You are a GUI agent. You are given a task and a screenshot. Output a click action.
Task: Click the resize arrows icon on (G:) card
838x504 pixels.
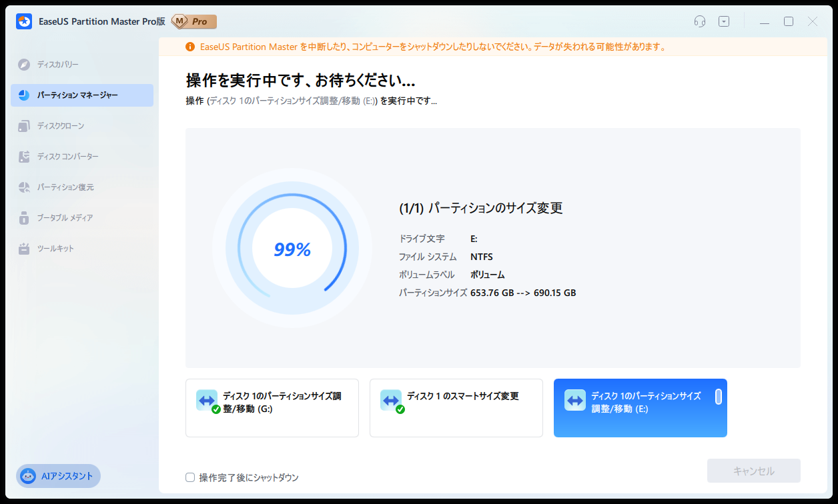coord(207,400)
